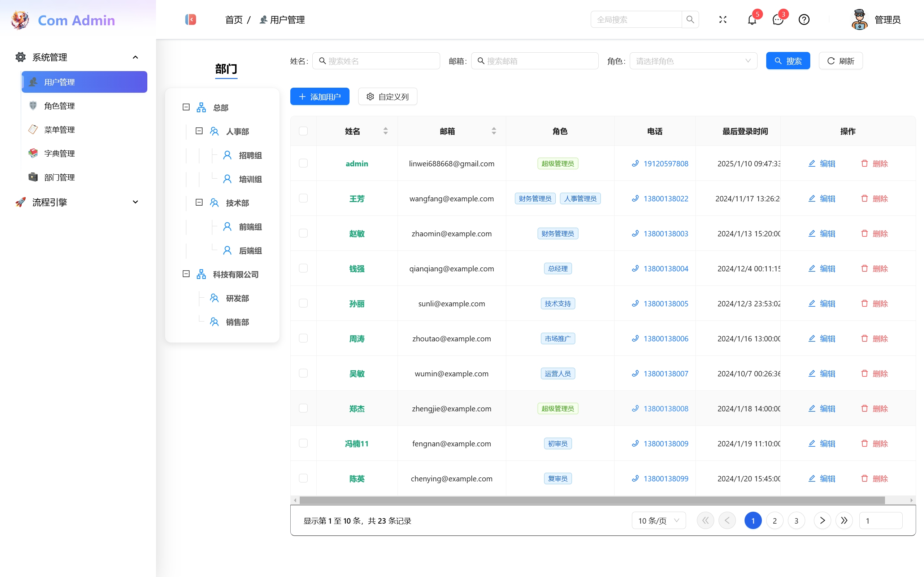Go to page 3 in pagination
This screenshot has height=577, width=924.
[796, 520]
